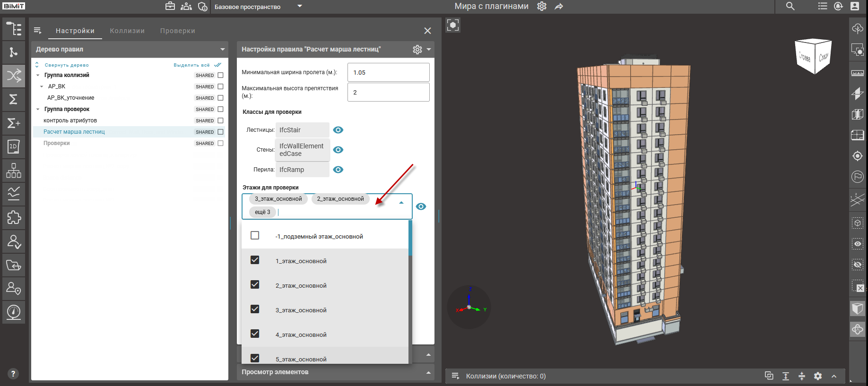Tick the Расчет марша лестниц checkbox

pos(220,132)
